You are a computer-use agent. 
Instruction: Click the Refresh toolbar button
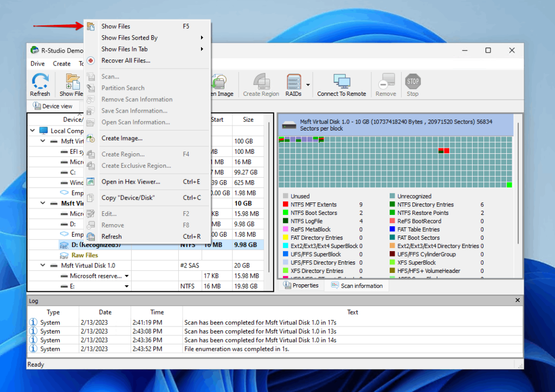click(x=40, y=84)
